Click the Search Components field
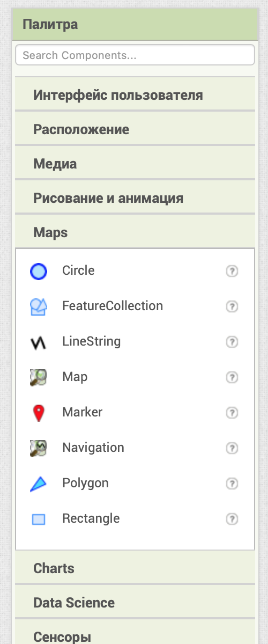 click(x=135, y=55)
